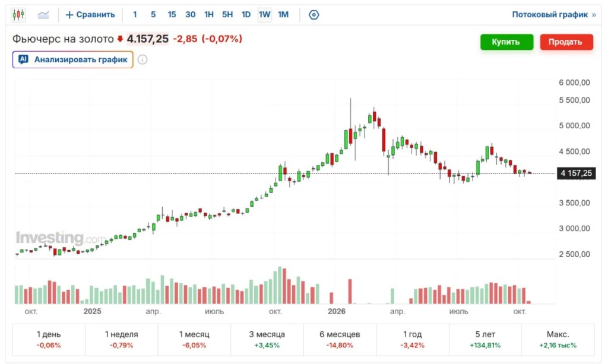Viewport: 608px width, 364px height.
Task: Select the 5-minute timeframe
Action: pyautogui.click(x=153, y=15)
